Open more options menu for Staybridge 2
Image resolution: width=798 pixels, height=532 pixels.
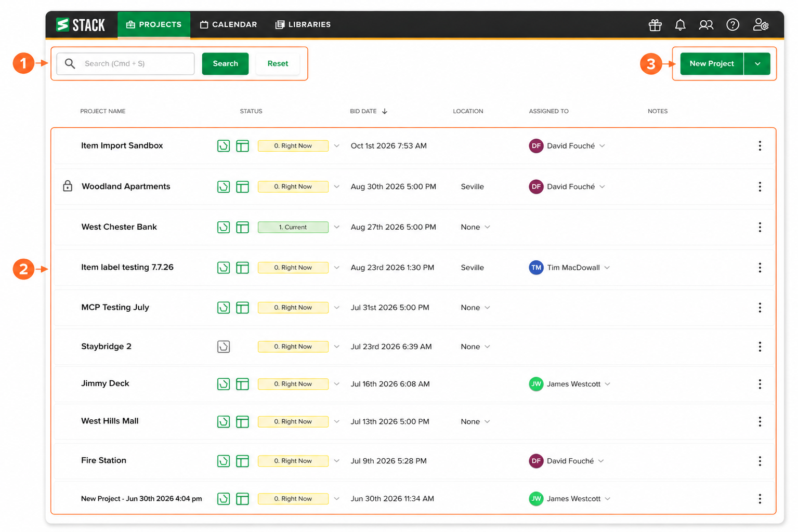coord(760,347)
